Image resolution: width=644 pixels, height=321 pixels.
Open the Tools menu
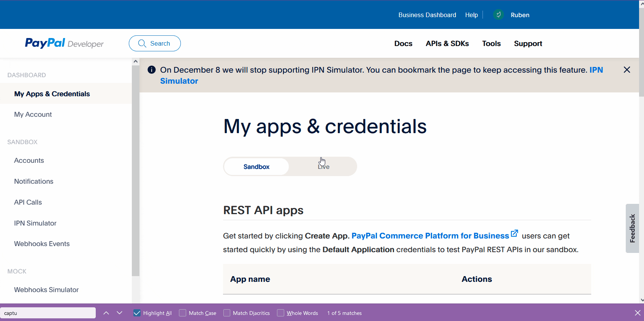[x=491, y=43]
